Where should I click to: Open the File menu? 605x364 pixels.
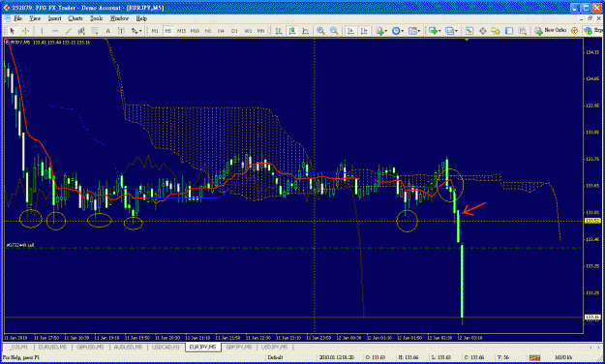point(17,18)
